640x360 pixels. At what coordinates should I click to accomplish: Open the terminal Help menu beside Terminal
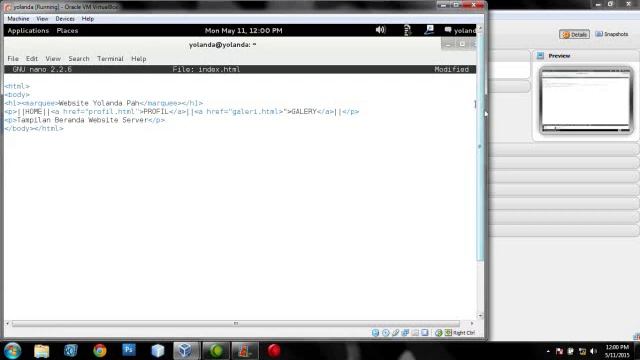pyautogui.click(x=139, y=59)
